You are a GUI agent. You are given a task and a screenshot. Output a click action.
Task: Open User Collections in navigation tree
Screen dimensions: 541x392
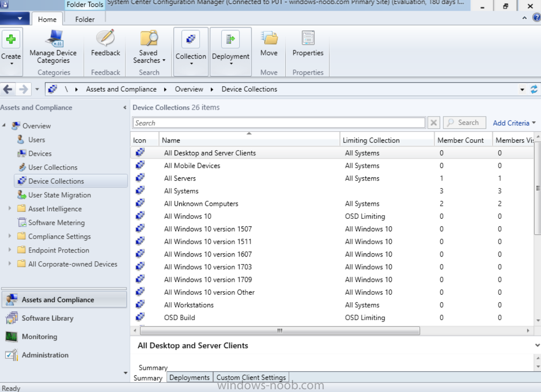[x=53, y=167]
